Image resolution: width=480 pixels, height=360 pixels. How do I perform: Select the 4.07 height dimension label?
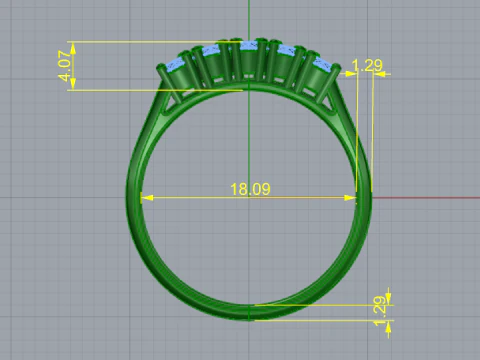[65, 66]
